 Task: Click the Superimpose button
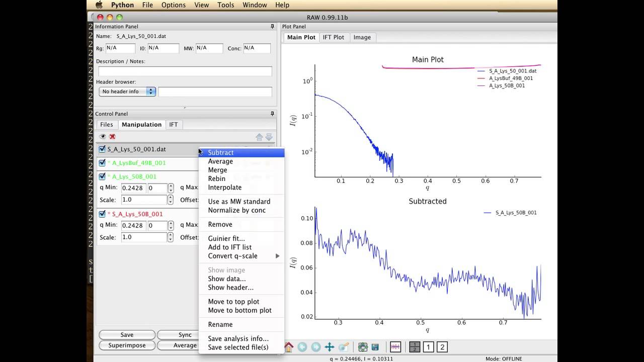click(x=127, y=345)
